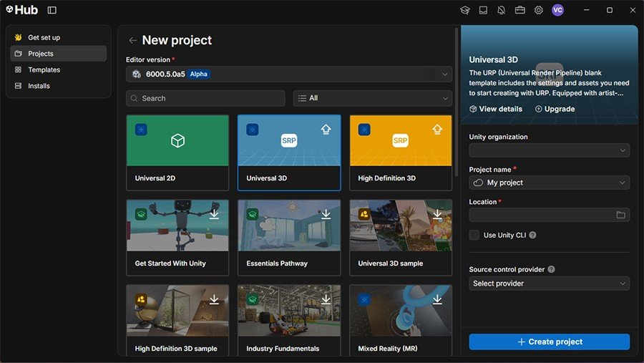644x363 pixels.
Task: Click the editor version Unity icon
Action: click(137, 74)
